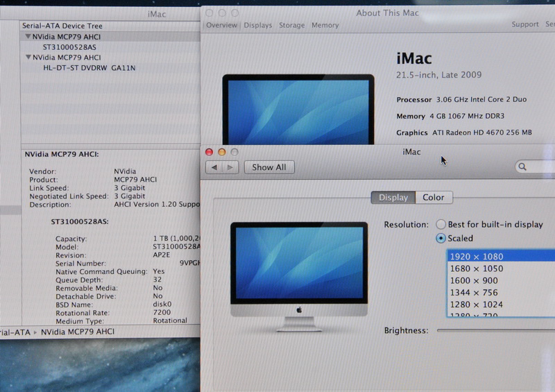Click the Queue Depth value '32'

157,280
